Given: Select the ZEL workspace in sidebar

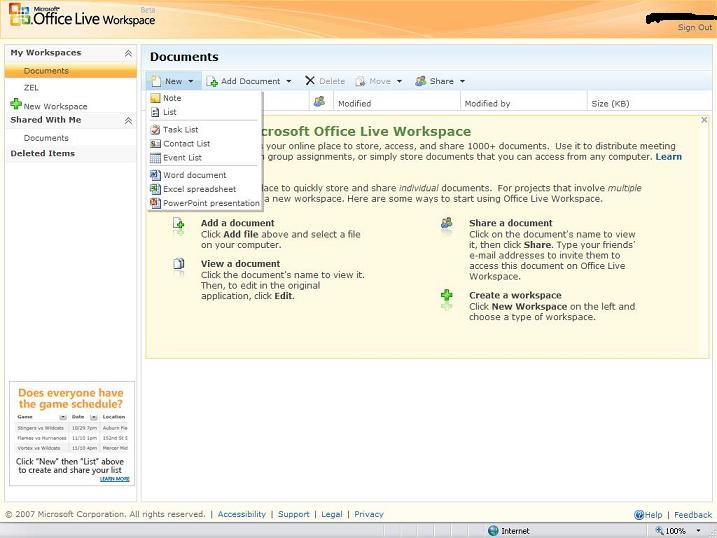Looking at the screenshot, I should (32, 88).
